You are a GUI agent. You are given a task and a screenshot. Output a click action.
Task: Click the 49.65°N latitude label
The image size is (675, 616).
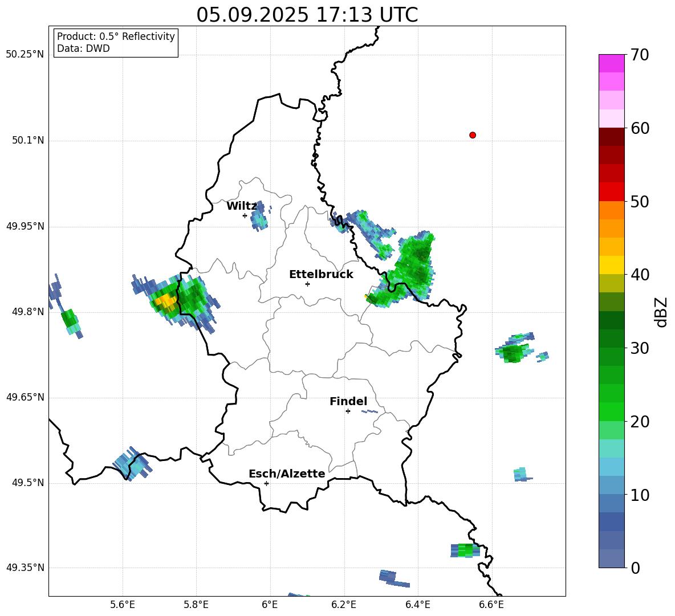click(25, 397)
